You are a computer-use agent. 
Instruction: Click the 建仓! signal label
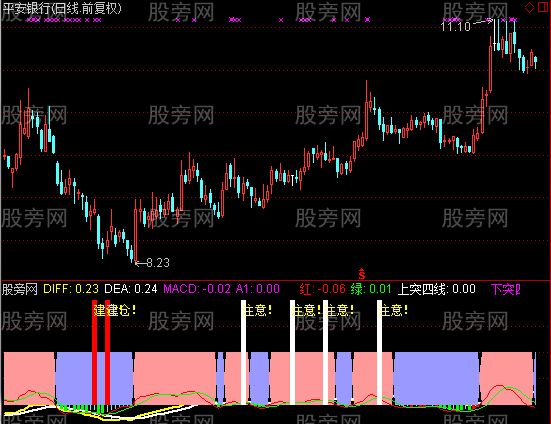115,311
